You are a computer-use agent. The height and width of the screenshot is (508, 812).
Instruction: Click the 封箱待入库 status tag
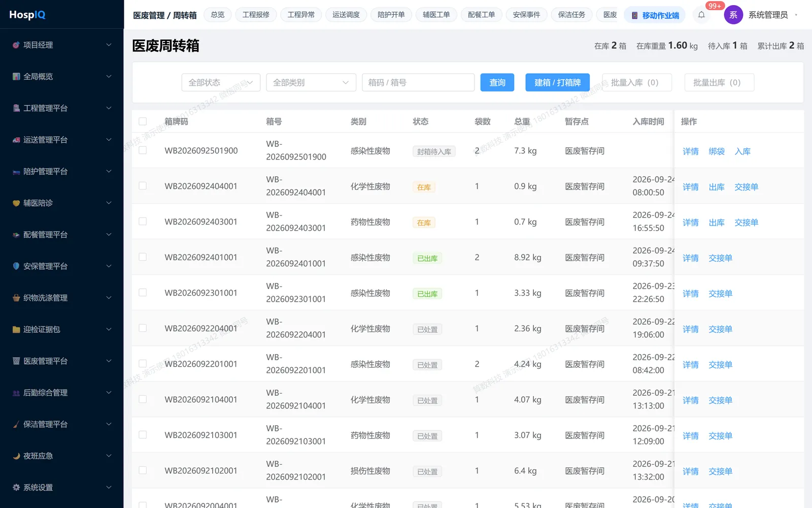click(434, 151)
